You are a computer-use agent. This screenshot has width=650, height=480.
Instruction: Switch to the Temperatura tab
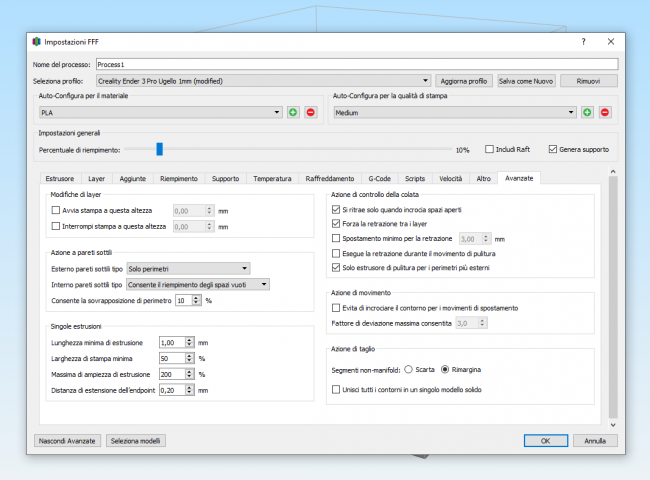click(272, 178)
